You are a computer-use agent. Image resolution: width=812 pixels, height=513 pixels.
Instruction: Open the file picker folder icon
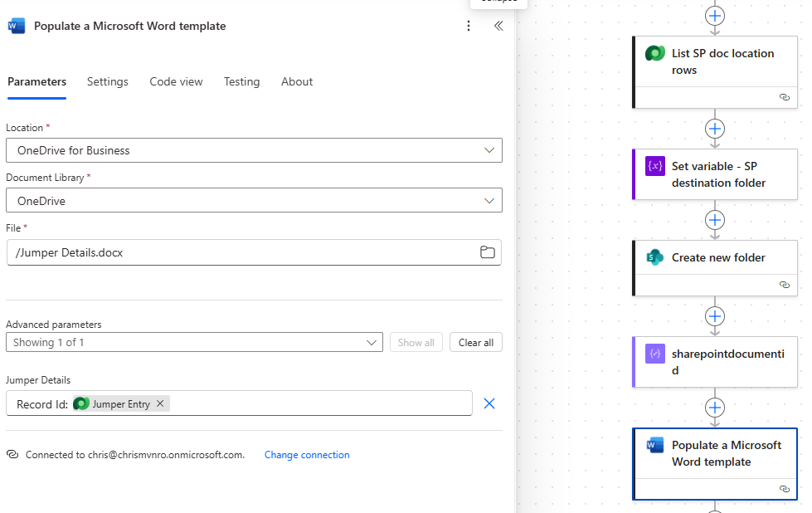coord(488,252)
